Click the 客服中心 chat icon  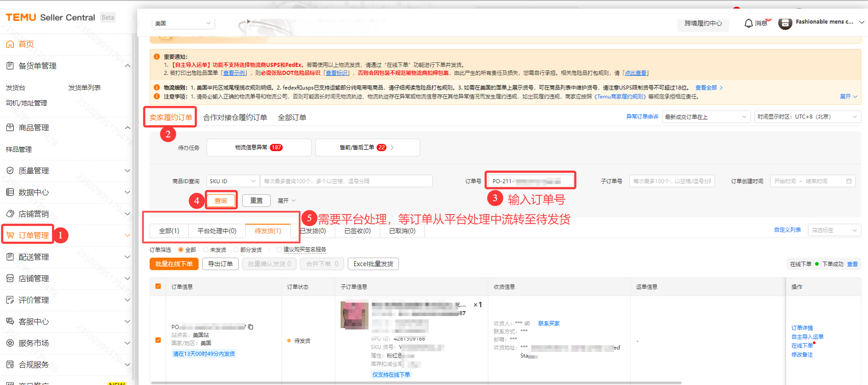coord(10,321)
